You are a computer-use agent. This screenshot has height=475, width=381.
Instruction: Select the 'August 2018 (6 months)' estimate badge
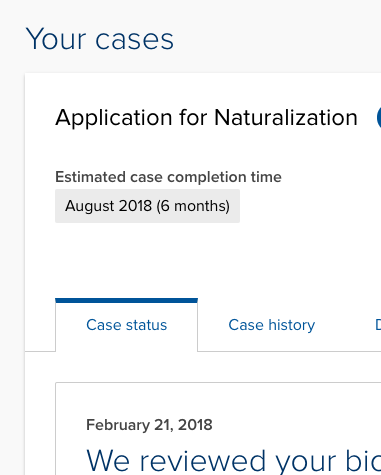click(x=147, y=206)
